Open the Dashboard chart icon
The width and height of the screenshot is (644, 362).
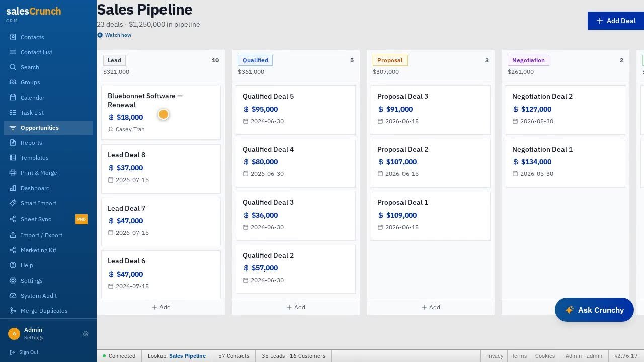point(13,188)
